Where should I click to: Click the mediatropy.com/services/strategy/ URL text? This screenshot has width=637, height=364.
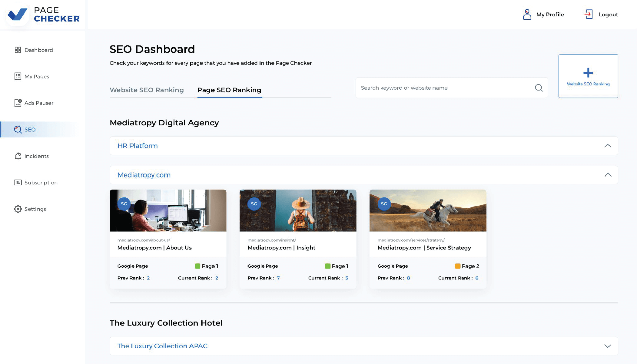(x=411, y=240)
